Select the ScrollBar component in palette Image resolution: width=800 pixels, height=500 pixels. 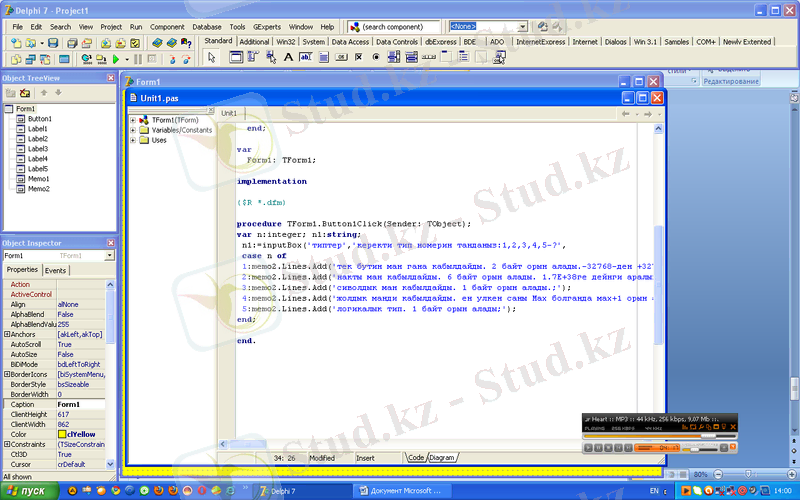pos(429,57)
